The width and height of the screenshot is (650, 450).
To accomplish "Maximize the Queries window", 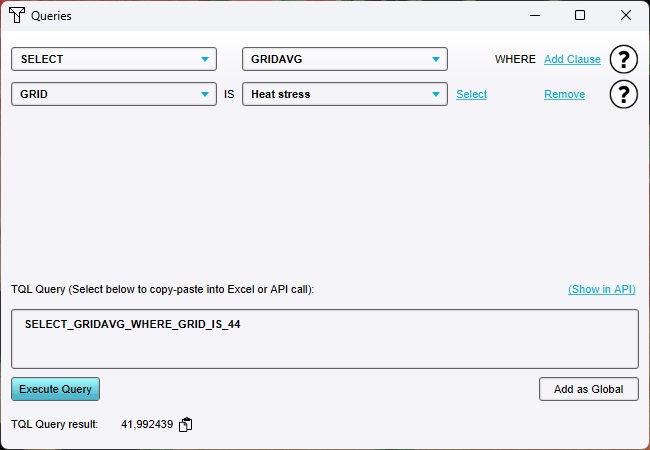I will click(579, 16).
